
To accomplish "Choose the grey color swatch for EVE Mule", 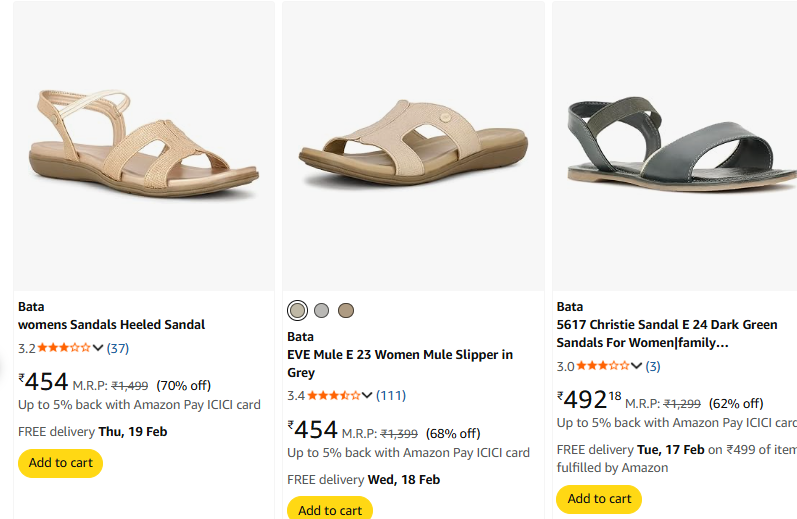I will tap(321, 310).
